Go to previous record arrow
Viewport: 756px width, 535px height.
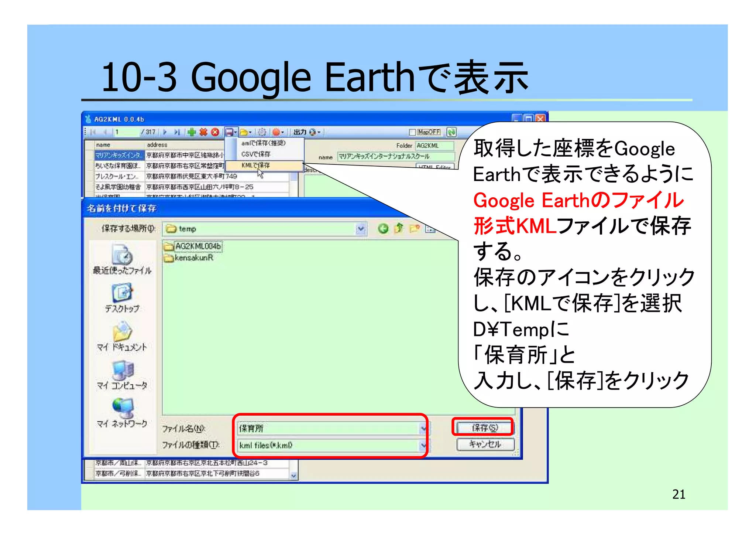[x=105, y=132]
